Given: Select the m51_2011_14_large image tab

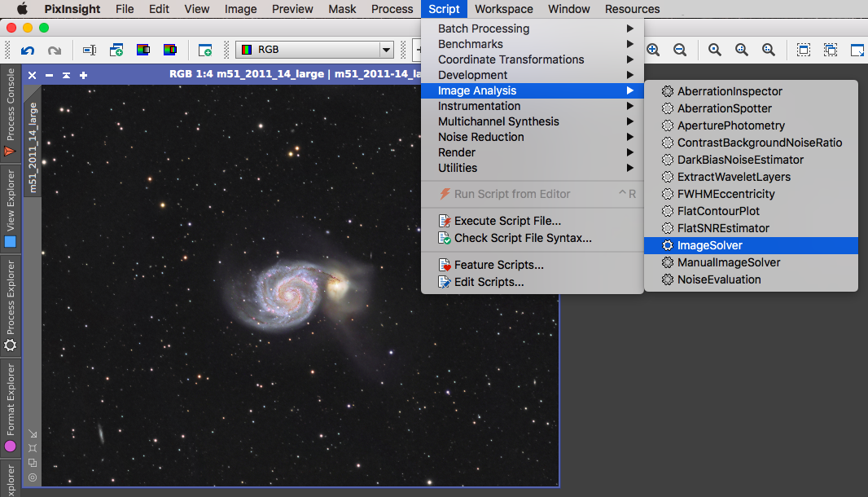Looking at the screenshot, I should (x=33, y=147).
